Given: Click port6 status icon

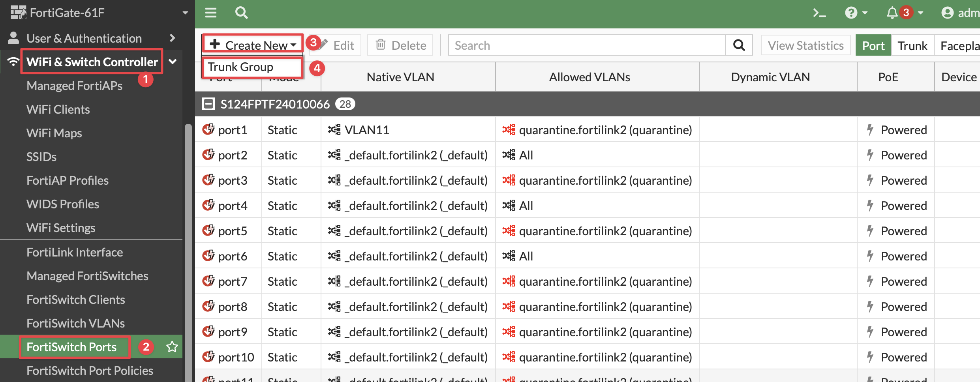Looking at the screenshot, I should coord(208,255).
